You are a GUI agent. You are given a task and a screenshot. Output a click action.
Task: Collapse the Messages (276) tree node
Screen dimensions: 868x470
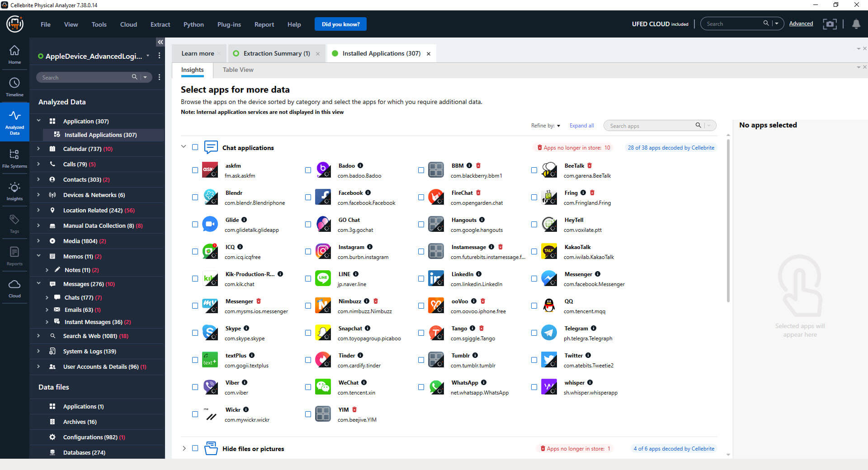(x=38, y=284)
